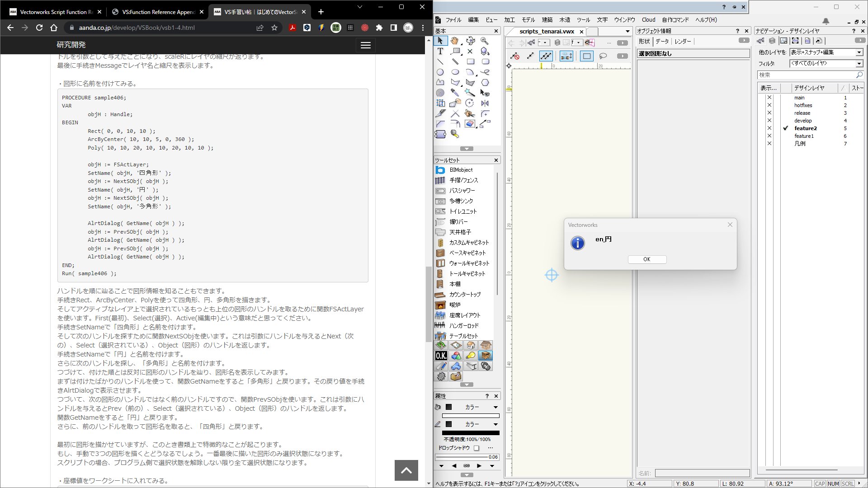Switch to the データ tab in Object Info
The image size is (868, 488).
(663, 41)
